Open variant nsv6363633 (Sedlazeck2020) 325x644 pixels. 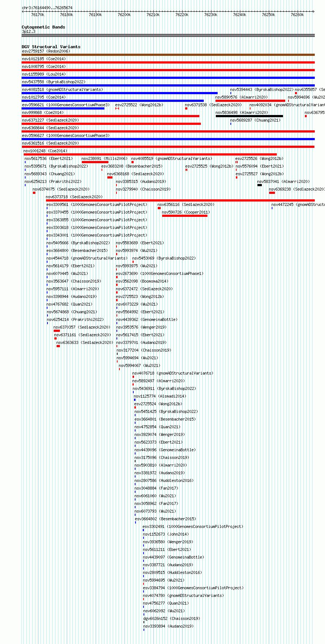click(x=85, y=343)
